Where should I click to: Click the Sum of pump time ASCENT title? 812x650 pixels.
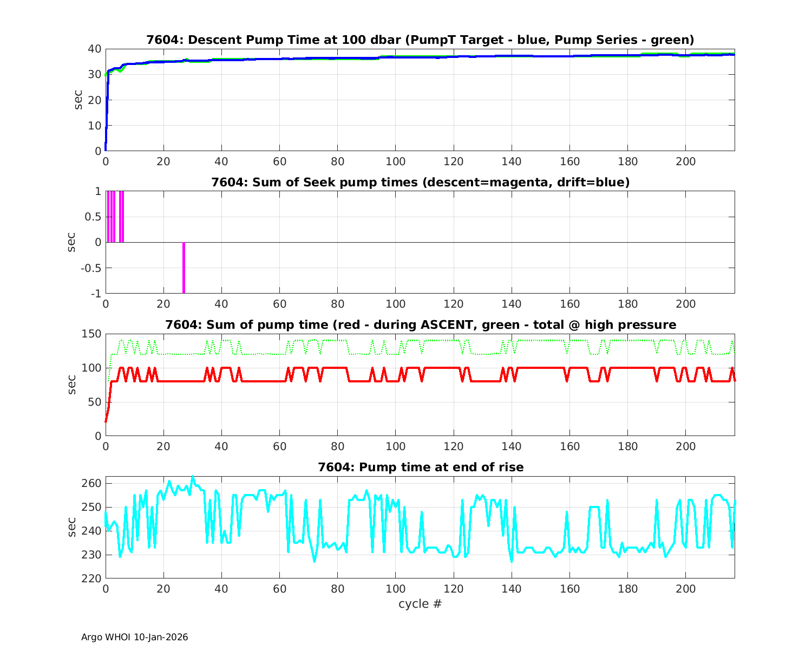point(420,325)
